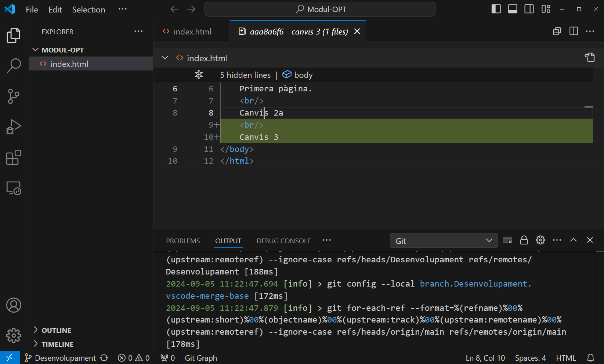
Task: Go back in navigation history
Action: click(175, 9)
